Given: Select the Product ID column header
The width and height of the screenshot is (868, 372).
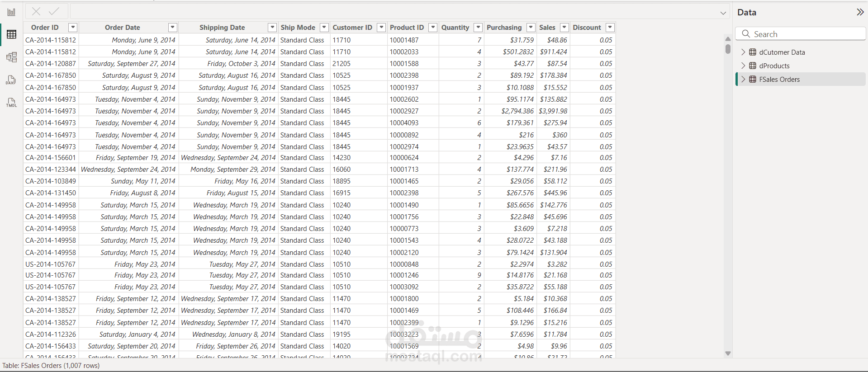Looking at the screenshot, I should 407,28.
